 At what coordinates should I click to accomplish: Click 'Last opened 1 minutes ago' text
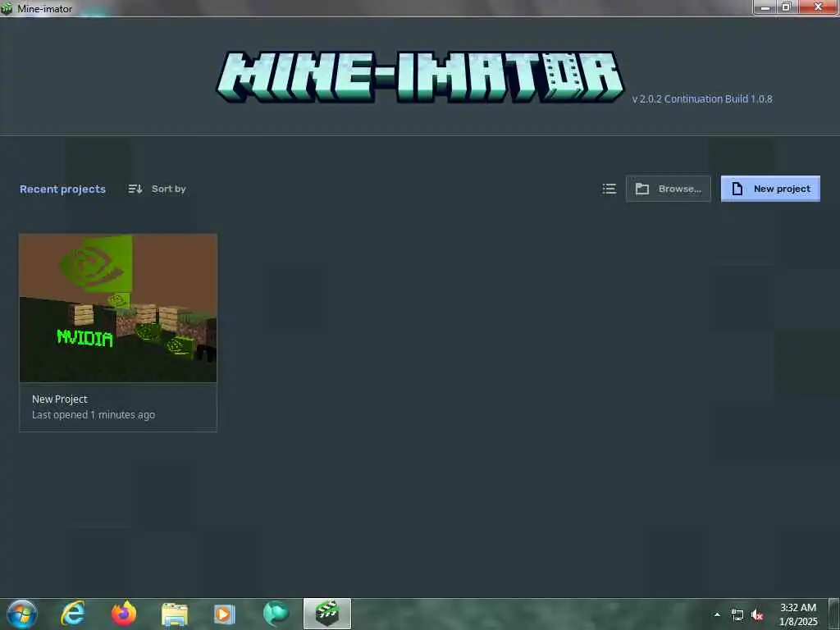94,414
